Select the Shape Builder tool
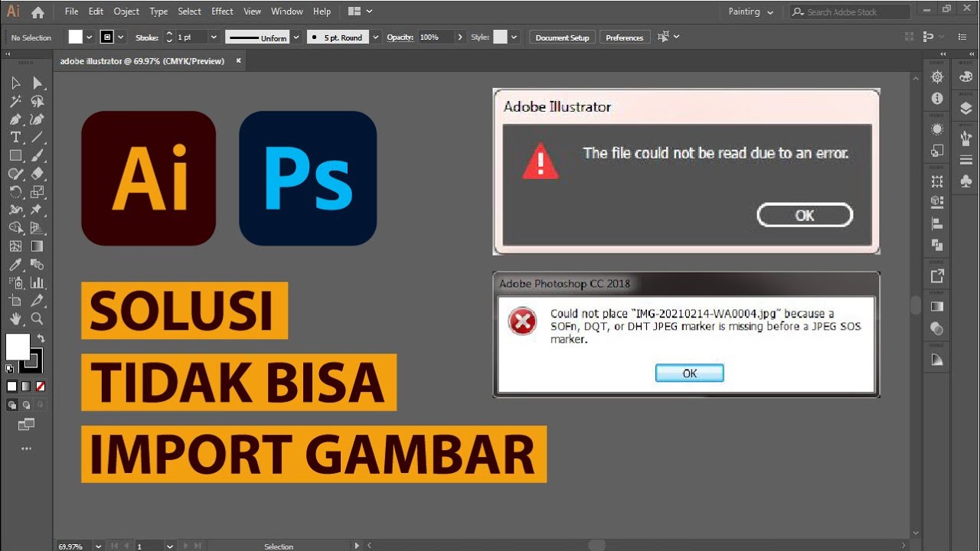 15,228
